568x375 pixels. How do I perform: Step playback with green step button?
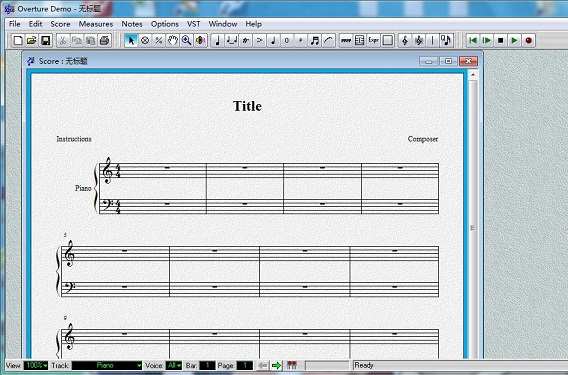(x=487, y=40)
